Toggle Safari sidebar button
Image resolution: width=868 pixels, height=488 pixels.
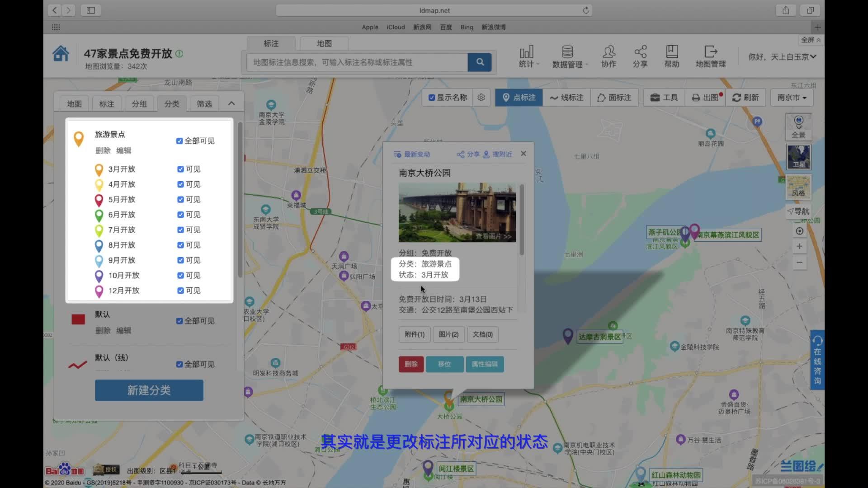[91, 10]
